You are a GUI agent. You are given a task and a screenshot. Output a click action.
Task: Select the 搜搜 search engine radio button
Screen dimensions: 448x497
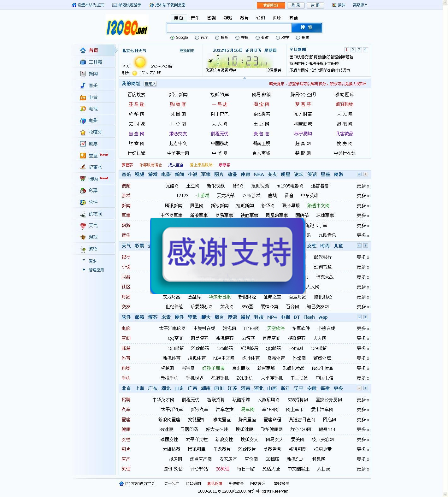[x=237, y=38]
